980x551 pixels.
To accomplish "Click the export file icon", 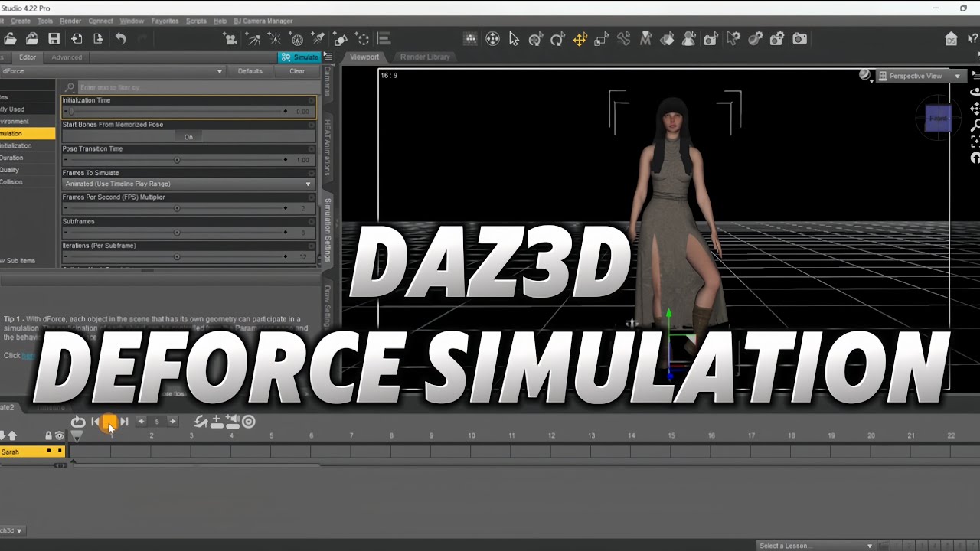I will (98, 39).
